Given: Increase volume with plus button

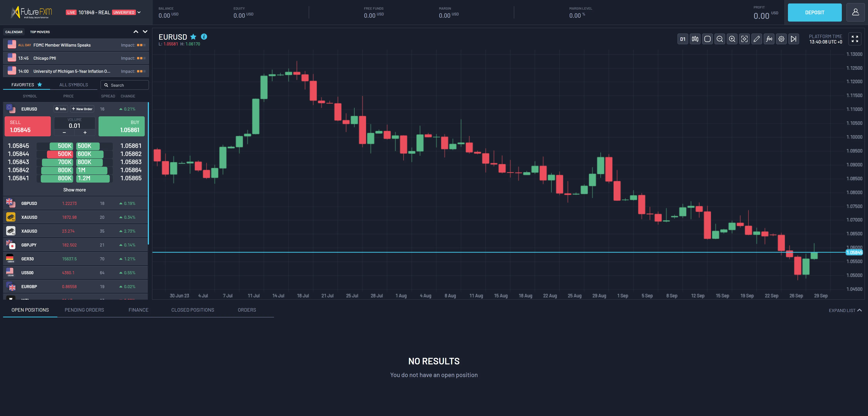Looking at the screenshot, I should click(x=85, y=133).
